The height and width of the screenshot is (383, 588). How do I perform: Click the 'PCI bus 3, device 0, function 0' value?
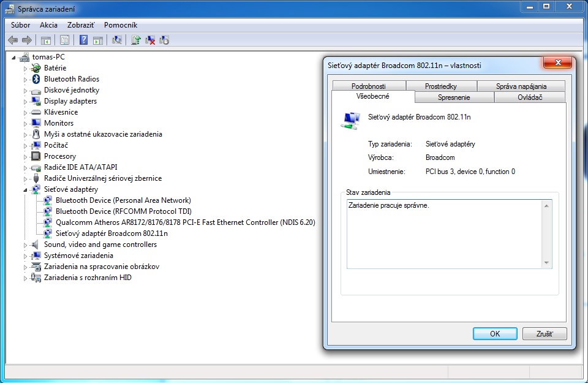coord(470,172)
